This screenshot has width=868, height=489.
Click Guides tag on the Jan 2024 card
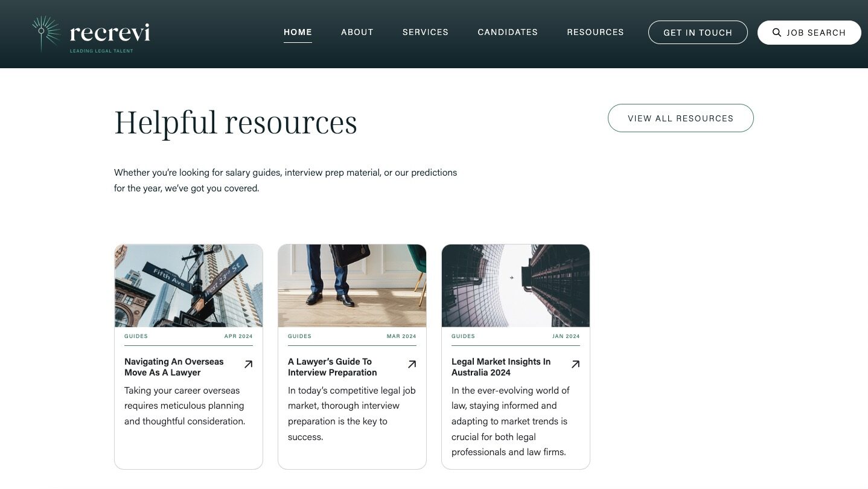[463, 336]
